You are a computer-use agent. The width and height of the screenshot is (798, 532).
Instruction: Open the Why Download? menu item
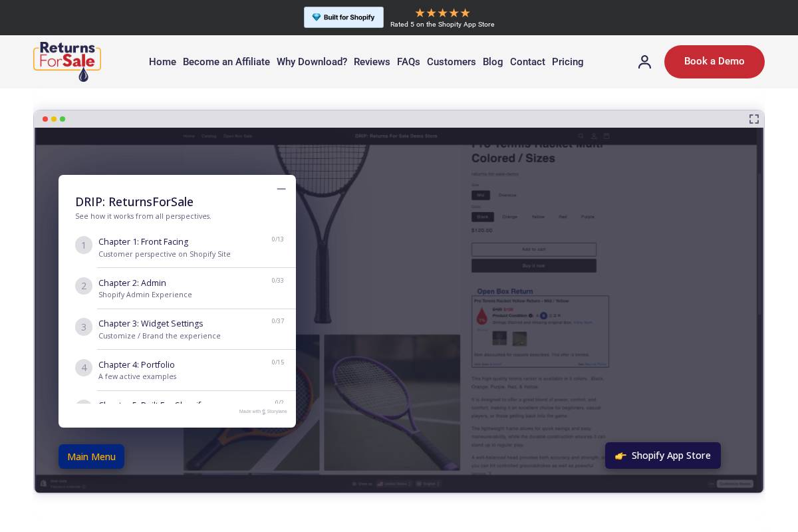click(x=312, y=62)
